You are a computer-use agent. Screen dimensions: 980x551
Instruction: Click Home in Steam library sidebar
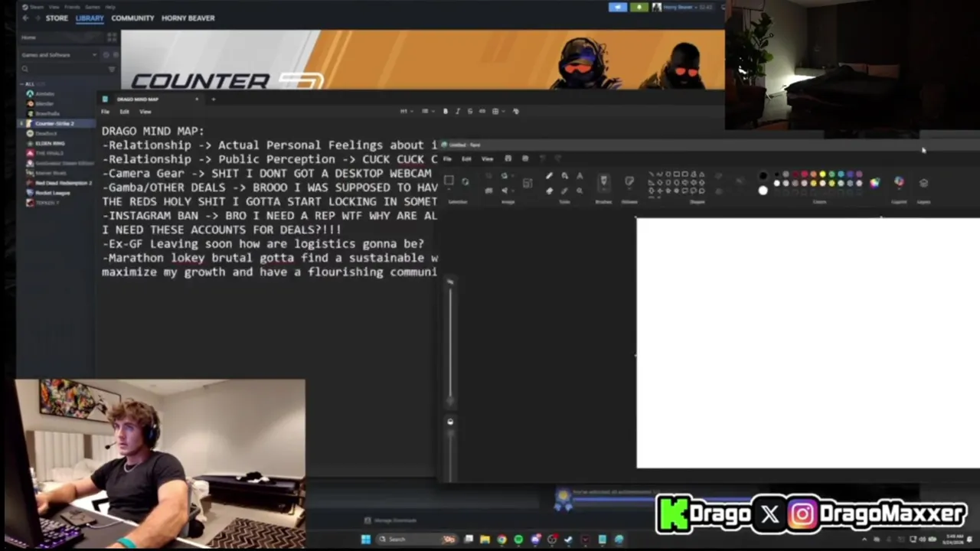[x=28, y=37]
